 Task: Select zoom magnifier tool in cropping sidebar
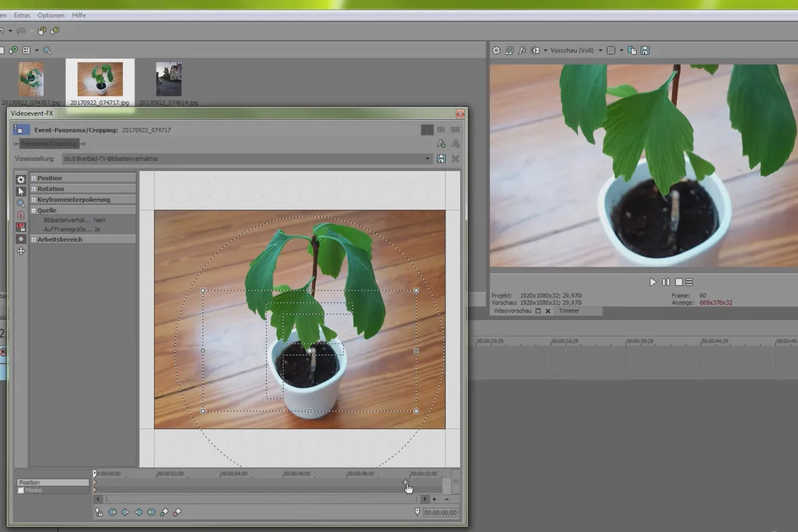pos(21,203)
